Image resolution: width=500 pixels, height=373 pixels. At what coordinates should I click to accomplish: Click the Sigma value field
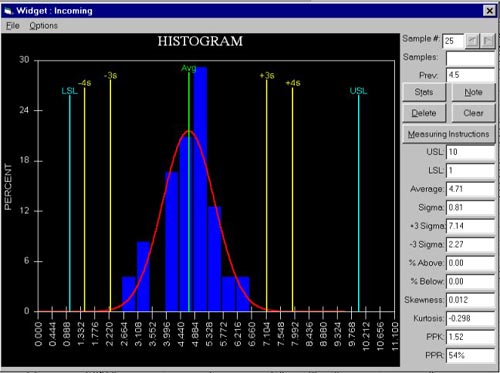470,208
